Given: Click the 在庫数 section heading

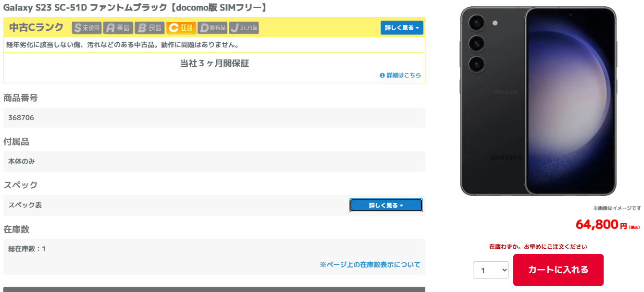Looking at the screenshot, I should (x=16, y=229).
